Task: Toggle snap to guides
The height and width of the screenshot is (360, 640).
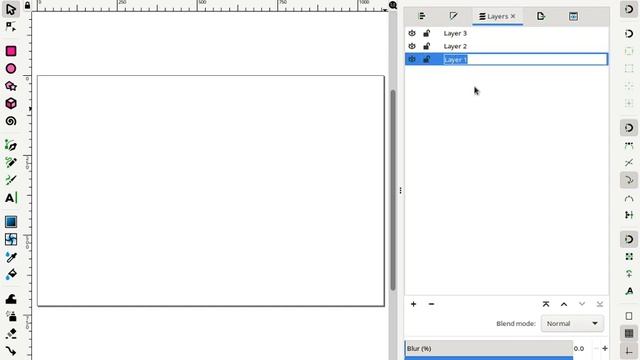Action: click(629, 351)
